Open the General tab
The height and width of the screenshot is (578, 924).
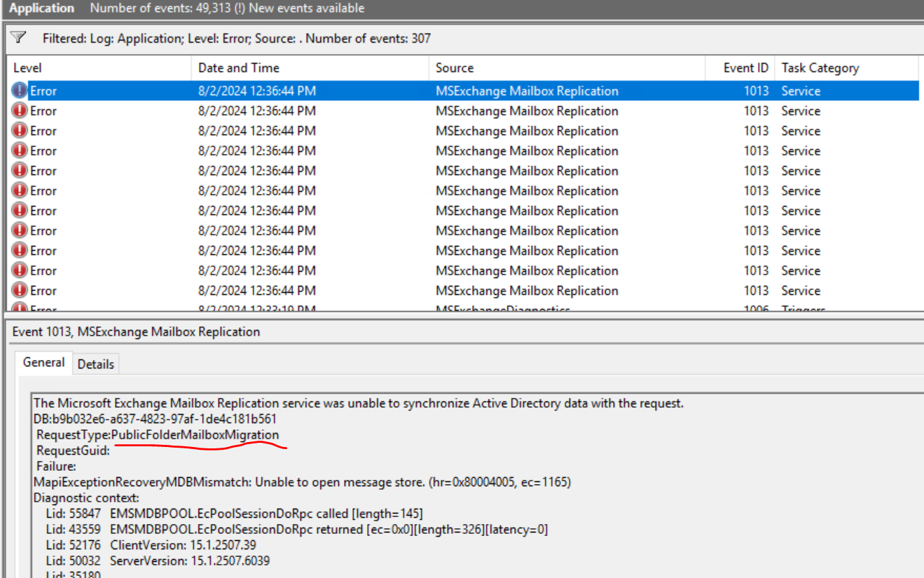click(x=43, y=363)
